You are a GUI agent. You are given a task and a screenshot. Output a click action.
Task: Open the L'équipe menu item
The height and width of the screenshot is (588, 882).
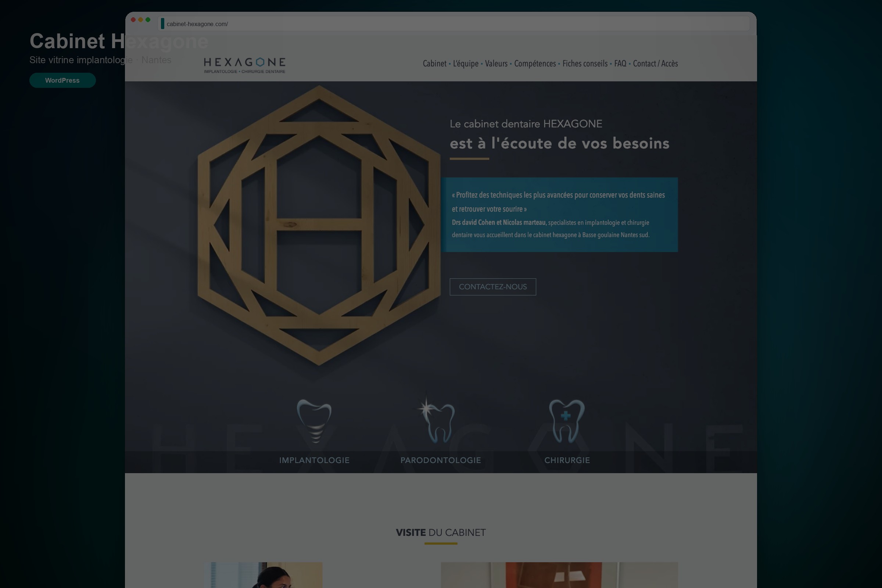[465, 63]
